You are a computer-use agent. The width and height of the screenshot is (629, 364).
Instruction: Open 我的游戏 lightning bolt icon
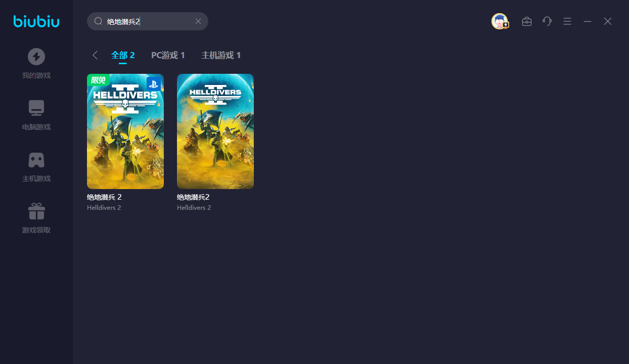[36, 57]
